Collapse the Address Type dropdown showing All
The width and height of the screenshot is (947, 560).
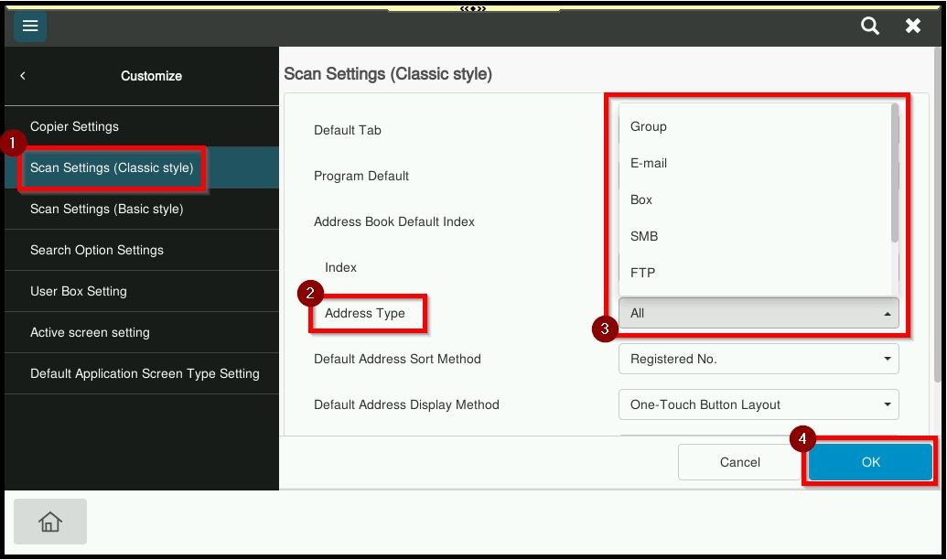(x=759, y=313)
